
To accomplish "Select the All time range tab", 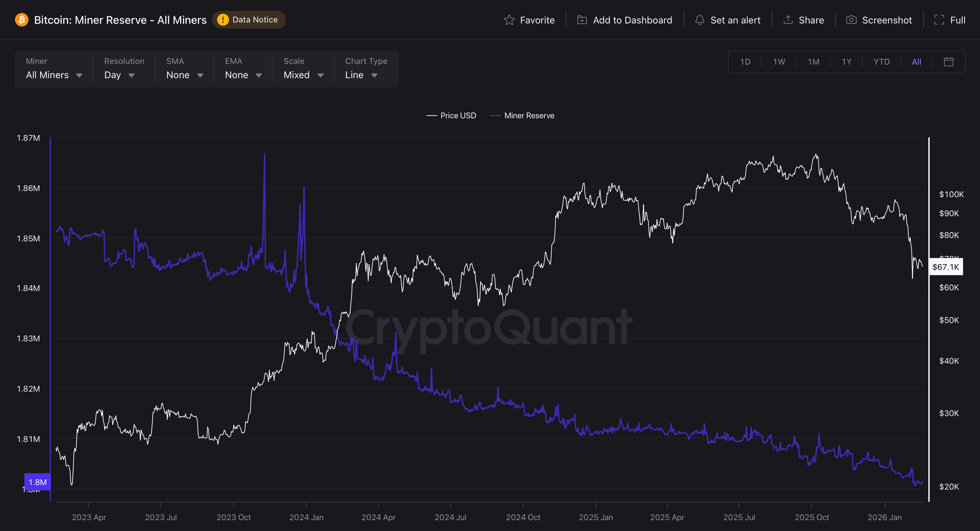I will click(x=916, y=62).
